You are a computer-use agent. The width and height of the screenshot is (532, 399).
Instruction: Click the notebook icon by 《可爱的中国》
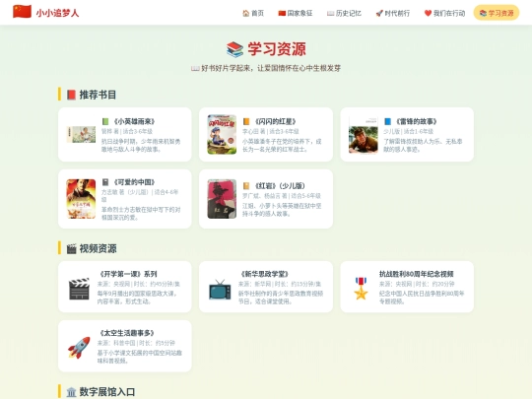105,182
